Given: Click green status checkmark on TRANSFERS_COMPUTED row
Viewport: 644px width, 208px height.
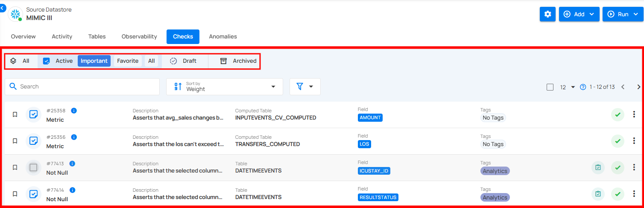Looking at the screenshot, I should pyautogui.click(x=618, y=141).
